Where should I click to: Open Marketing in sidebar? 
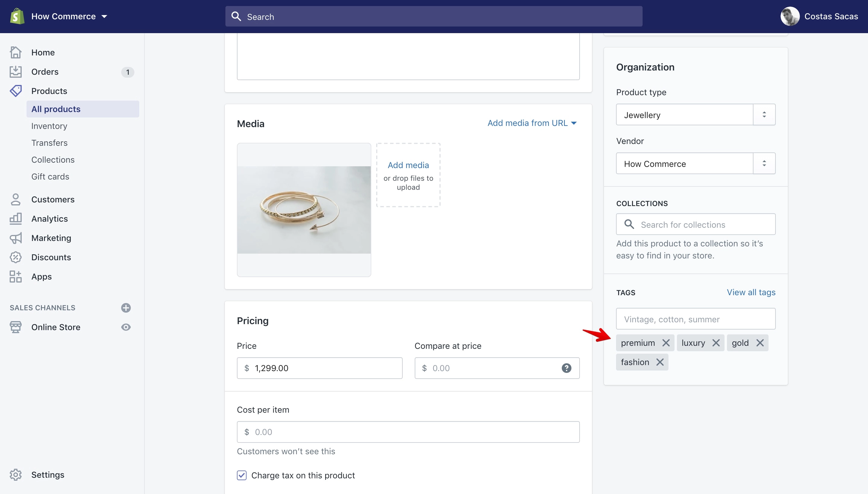[x=51, y=238]
